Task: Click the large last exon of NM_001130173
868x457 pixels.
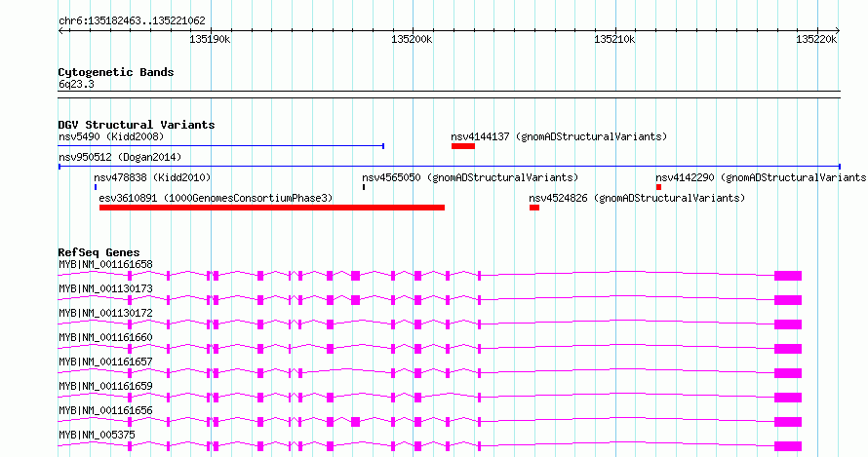Action: click(x=788, y=300)
